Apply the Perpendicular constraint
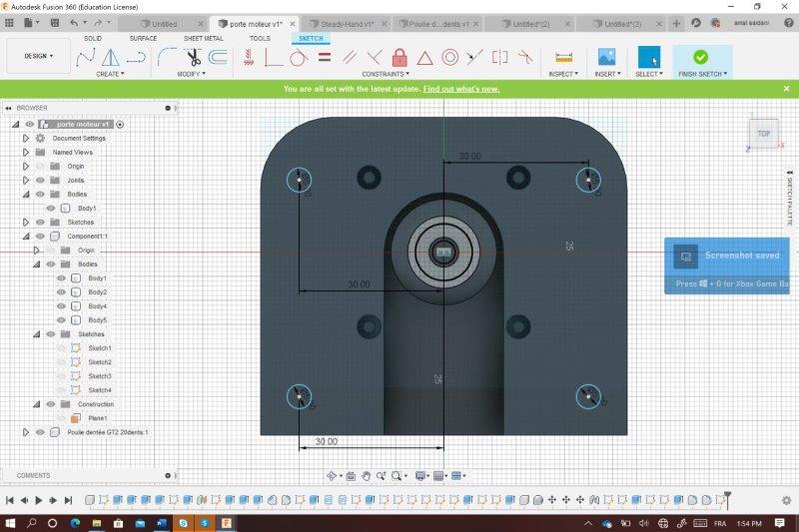 point(375,57)
